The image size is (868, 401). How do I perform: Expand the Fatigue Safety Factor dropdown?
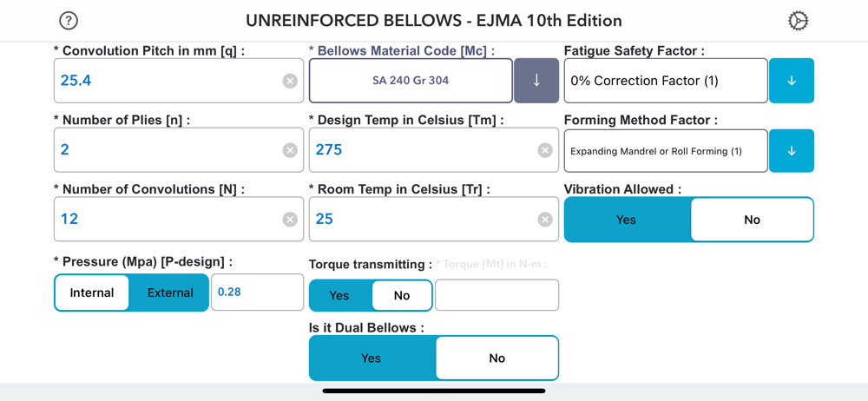pos(791,81)
